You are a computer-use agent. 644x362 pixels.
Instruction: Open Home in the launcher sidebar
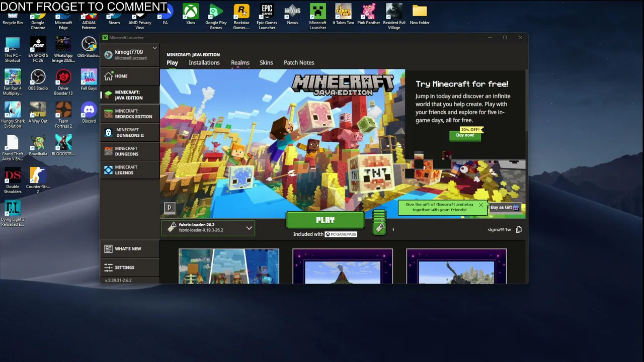click(x=130, y=76)
